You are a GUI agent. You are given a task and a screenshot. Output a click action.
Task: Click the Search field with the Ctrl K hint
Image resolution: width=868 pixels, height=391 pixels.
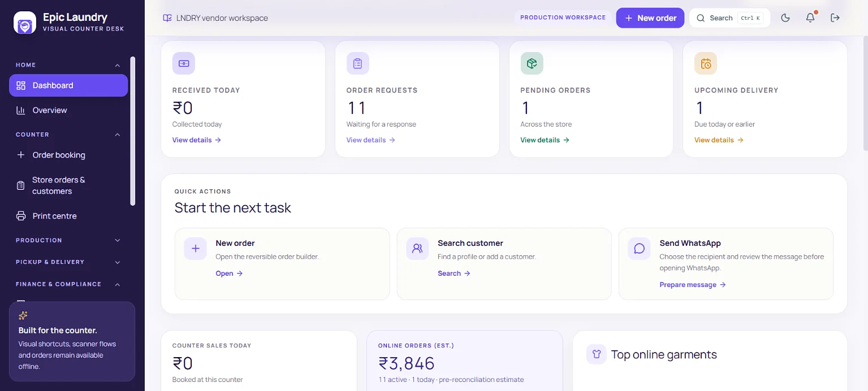point(729,18)
